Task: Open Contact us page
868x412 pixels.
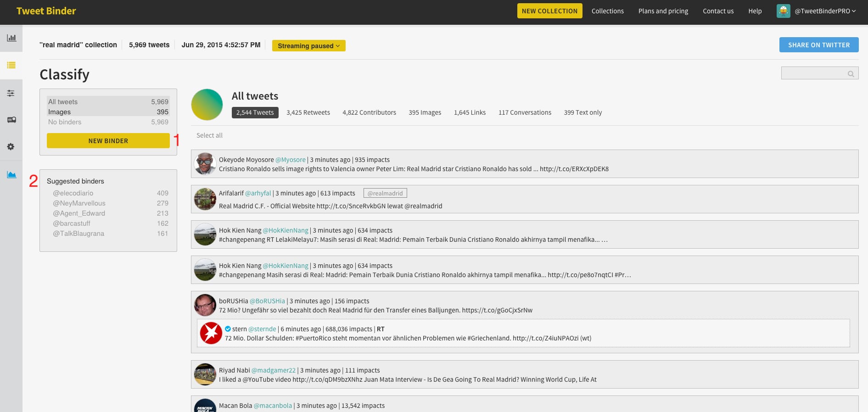Action: click(718, 11)
